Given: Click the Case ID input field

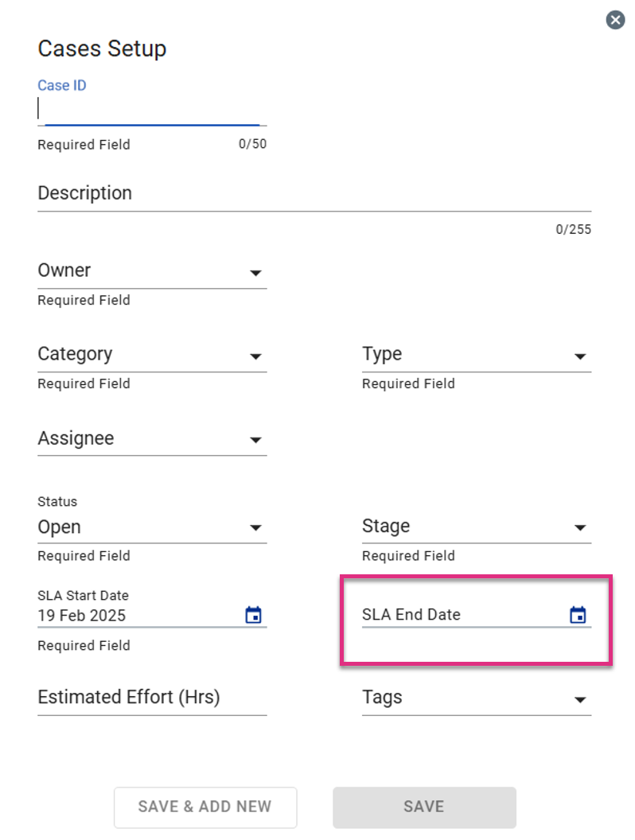Looking at the screenshot, I should click(152, 109).
